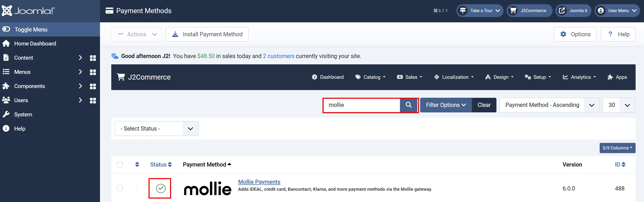Click the ID 488 cell
Viewport: 644px width, 202px height.
click(620, 188)
